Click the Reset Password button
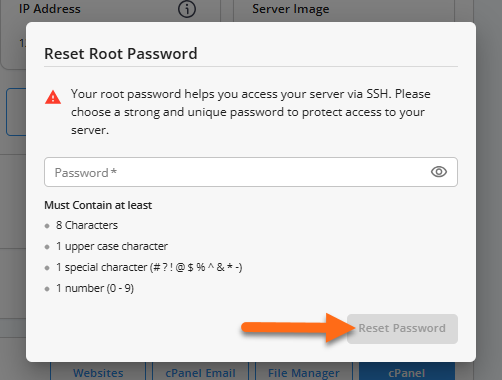This screenshot has height=380, width=502. 402,329
